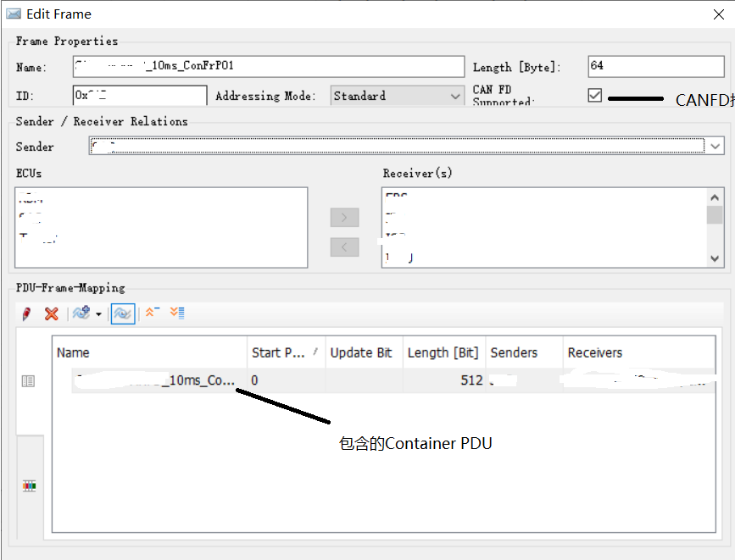Viewport: 735px width, 560px height.
Task: Sort by the Start P... column header
Action: (286, 352)
